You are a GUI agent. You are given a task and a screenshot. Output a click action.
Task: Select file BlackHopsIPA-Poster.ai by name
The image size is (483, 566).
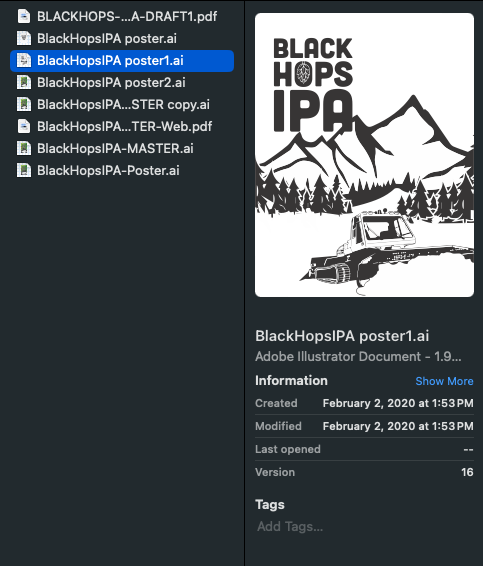pos(108,171)
